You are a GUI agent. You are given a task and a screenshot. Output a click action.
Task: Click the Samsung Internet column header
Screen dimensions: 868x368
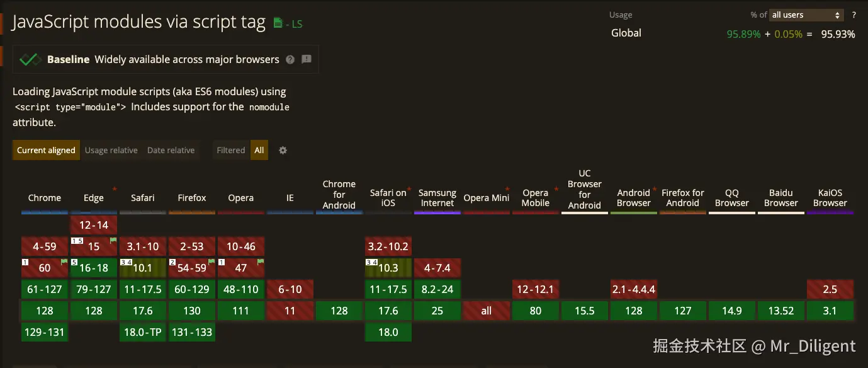(x=437, y=198)
